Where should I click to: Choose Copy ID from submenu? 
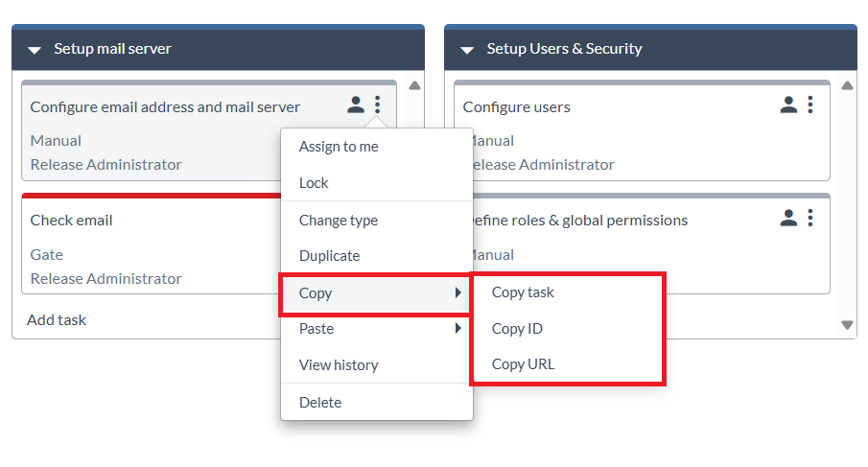coord(517,329)
